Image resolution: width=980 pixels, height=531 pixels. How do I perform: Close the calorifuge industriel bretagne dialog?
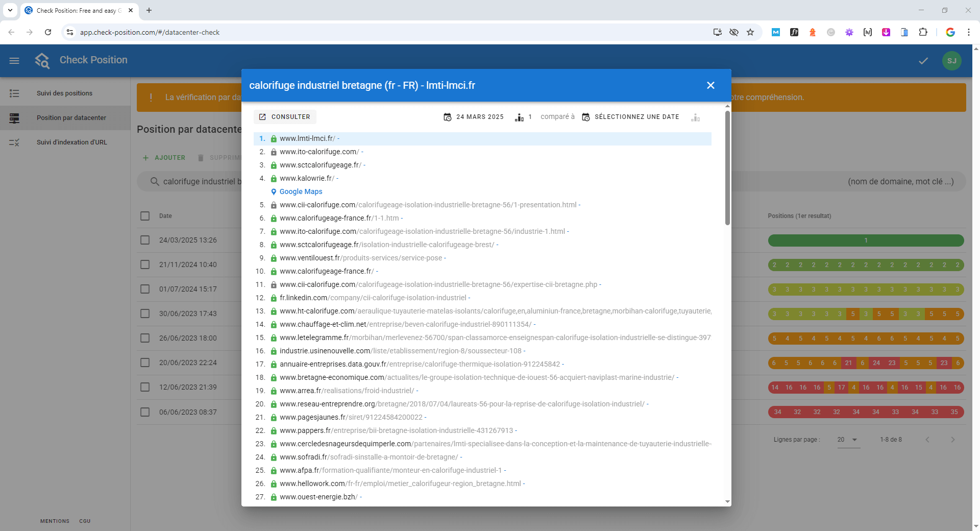coord(710,85)
